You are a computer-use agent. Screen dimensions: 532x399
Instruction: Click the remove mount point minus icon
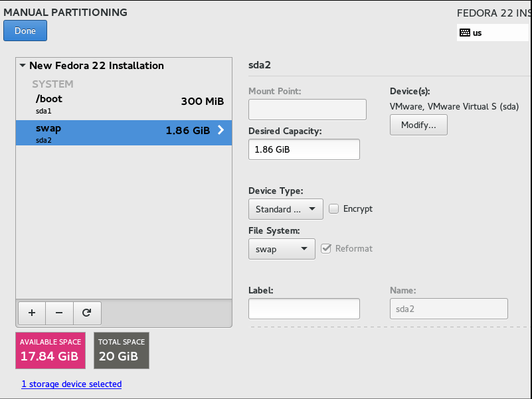(x=59, y=313)
